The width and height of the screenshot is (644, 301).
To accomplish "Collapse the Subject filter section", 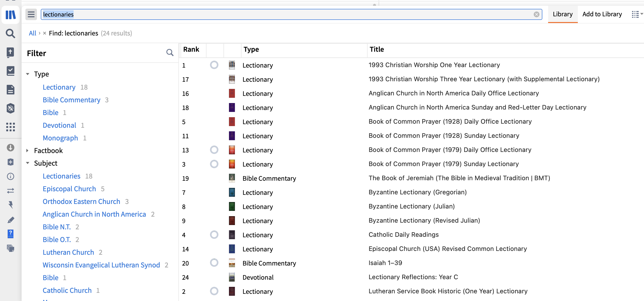I will click(x=28, y=163).
